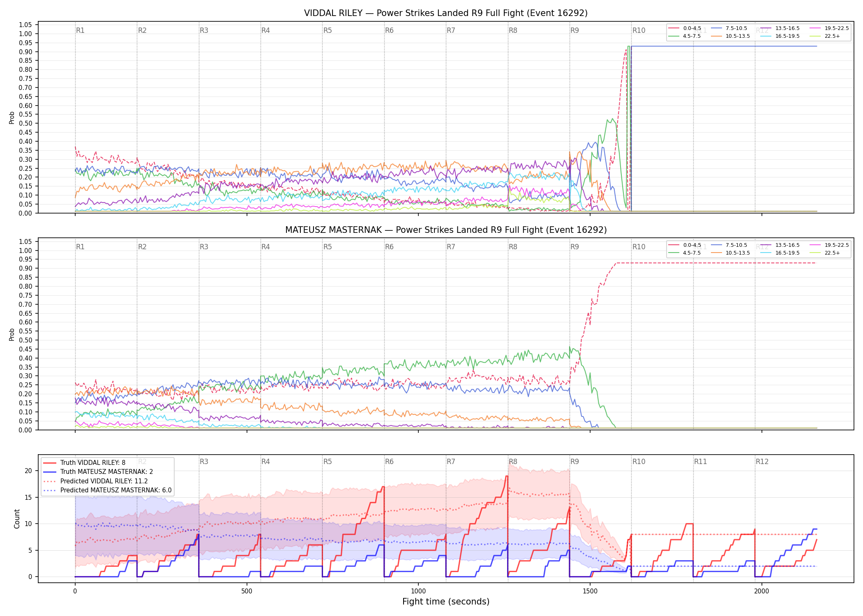Select the 7.5-10.5 legend entry in top chart
Screen dimensions: 863x616
click(729, 28)
